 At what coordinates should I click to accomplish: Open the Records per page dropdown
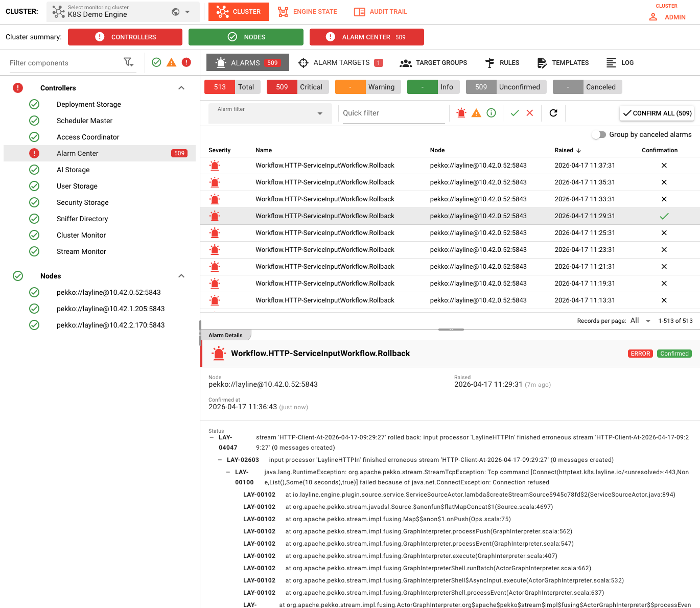pyautogui.click(x=641, y=321)
